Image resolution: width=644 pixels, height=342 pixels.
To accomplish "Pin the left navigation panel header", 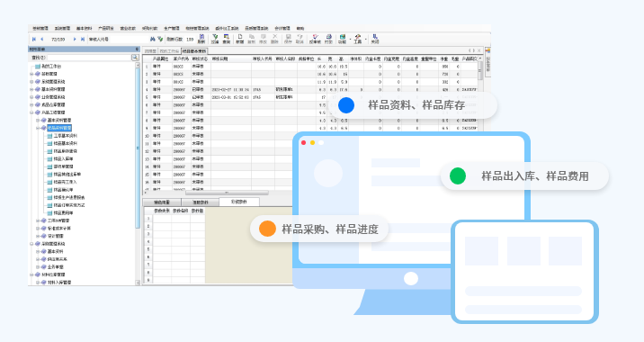I will (138, 49).
